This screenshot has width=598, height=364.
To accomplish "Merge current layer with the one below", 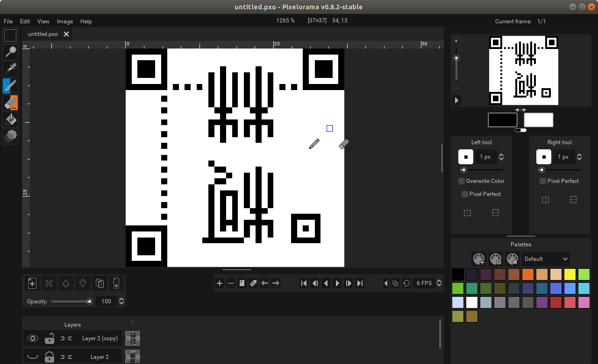I will coord(116,283).
